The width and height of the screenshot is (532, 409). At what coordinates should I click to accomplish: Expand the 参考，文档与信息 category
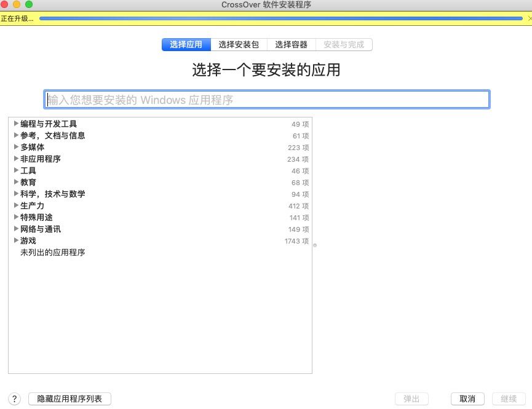[x=16, y=135]
